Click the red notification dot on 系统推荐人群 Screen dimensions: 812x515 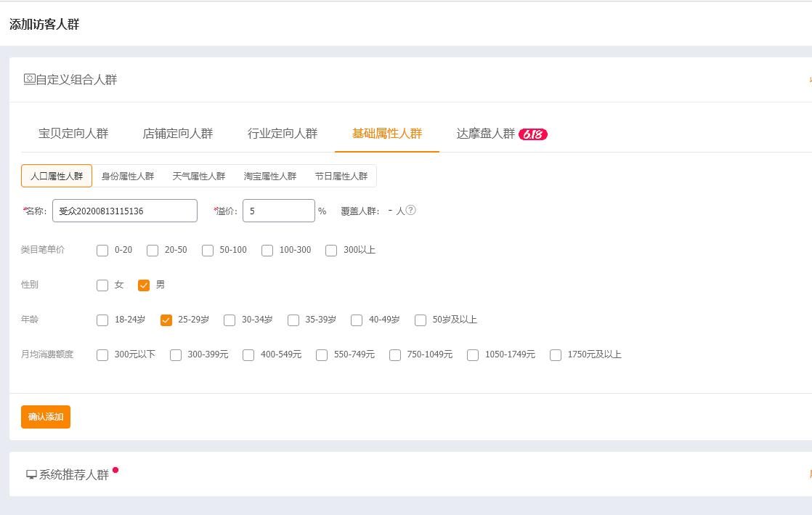[x=114, y=469]
